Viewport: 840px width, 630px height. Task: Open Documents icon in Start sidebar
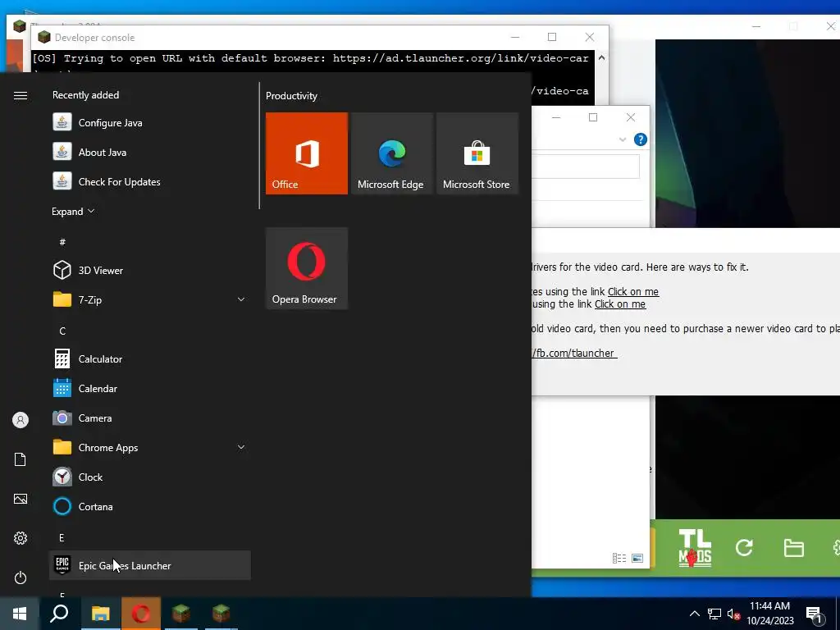click(21, 459)
